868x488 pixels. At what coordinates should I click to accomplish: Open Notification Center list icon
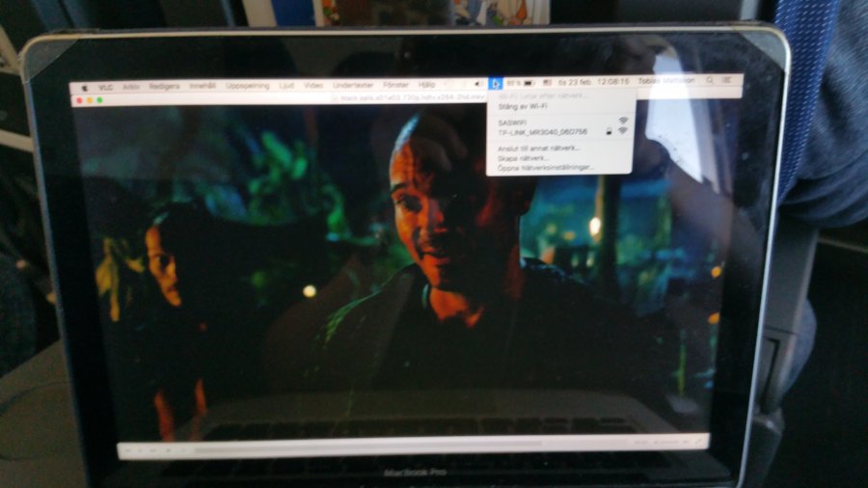click(x=726, y=81)
